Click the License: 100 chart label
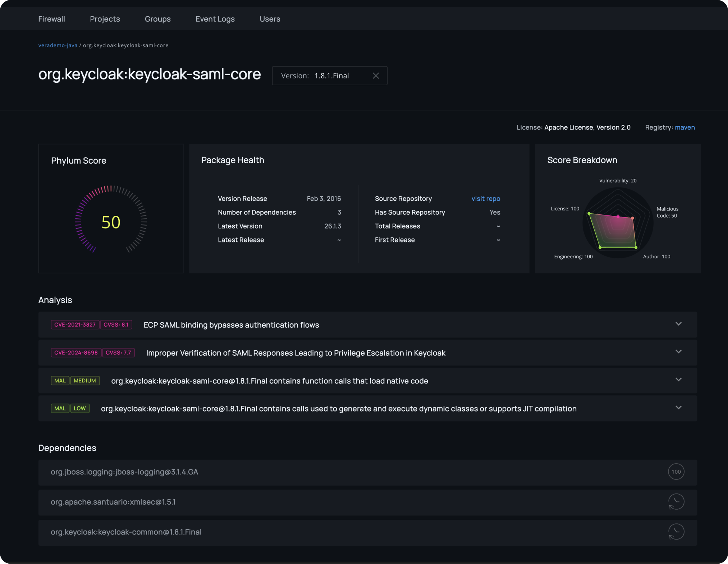Image resolution: width=728 pixels, height=564 pixels. tap(565, 209)
